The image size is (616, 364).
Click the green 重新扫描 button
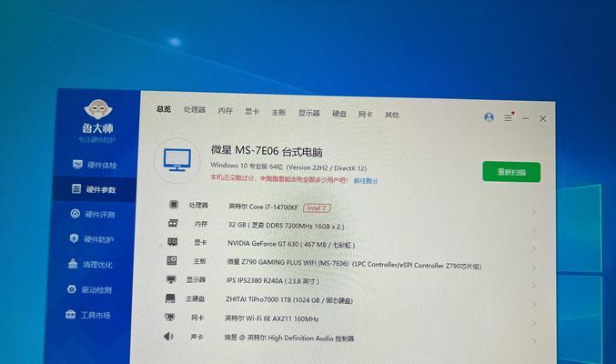click(x=511, y=172)
